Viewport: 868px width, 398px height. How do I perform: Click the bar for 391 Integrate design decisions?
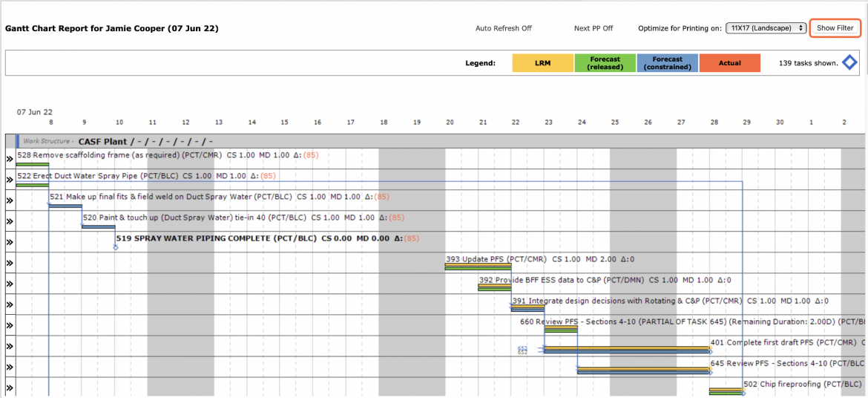528,308
